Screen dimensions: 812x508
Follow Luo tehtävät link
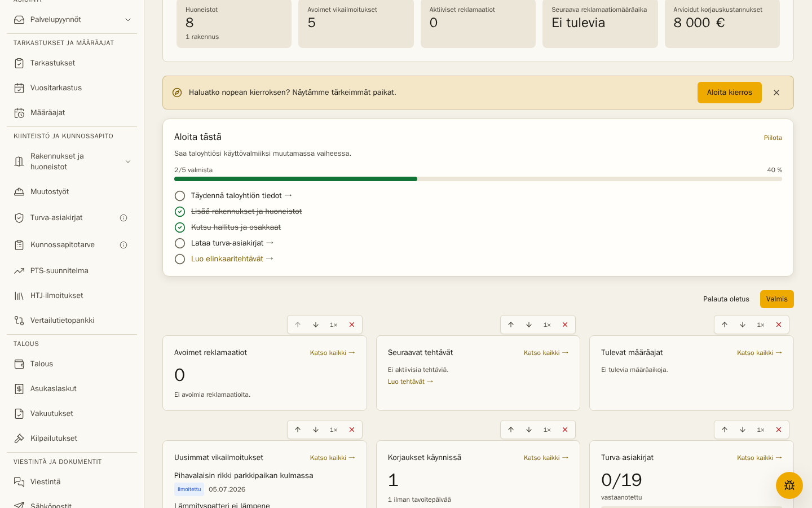tap(411, 382)
